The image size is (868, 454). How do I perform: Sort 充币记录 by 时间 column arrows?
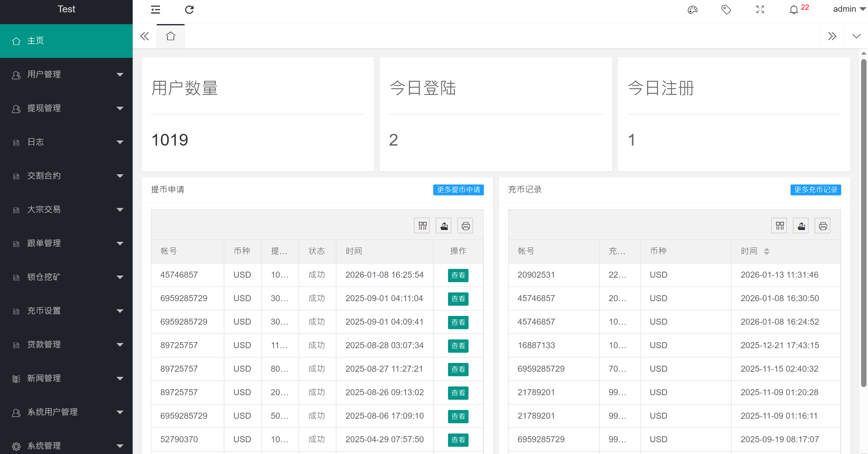(767, 251)
